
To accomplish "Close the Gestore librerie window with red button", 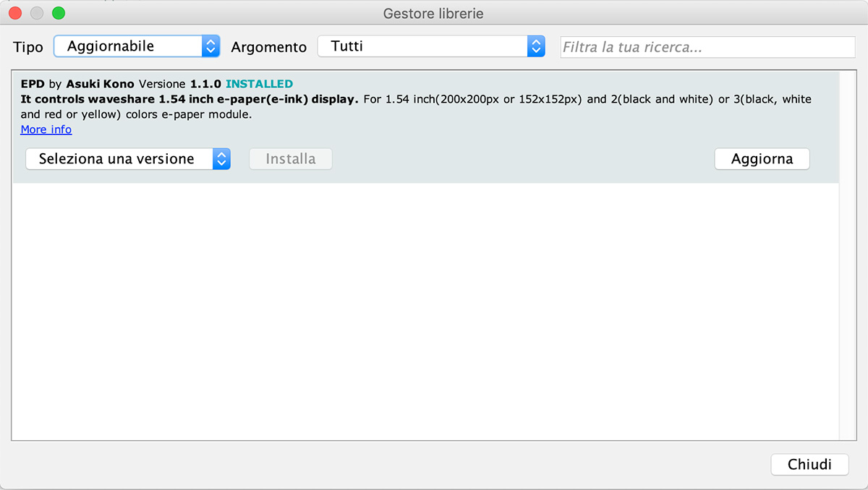I will 15,13.
